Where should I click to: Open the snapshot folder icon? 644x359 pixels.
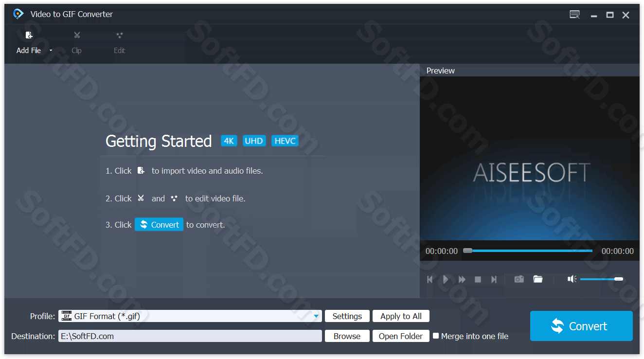pos(538,279)
